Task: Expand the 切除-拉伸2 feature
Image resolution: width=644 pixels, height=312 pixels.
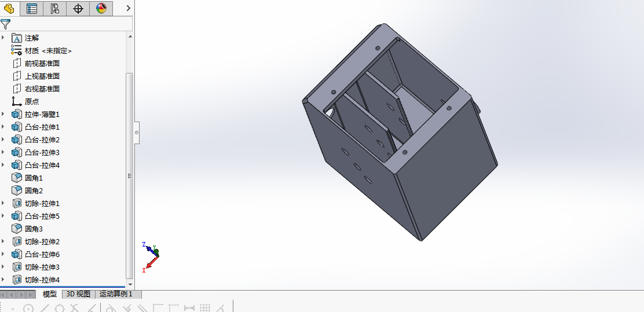Action: (3, 241)
